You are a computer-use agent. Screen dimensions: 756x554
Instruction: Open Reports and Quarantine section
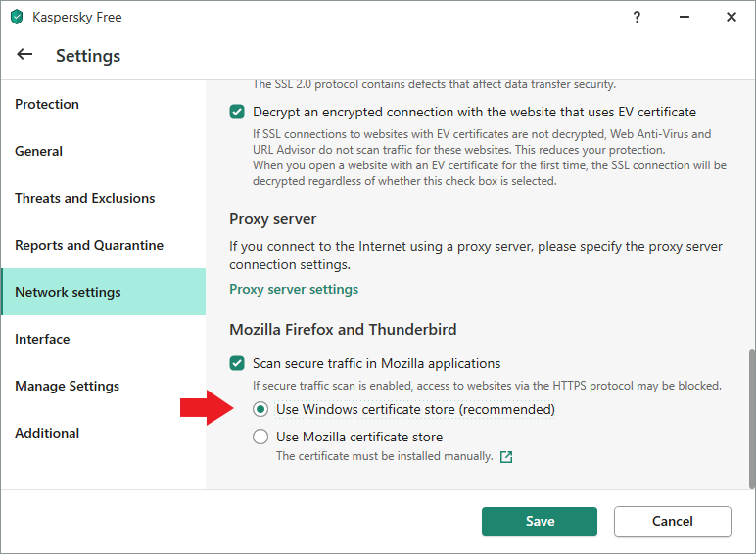[104, 246]
